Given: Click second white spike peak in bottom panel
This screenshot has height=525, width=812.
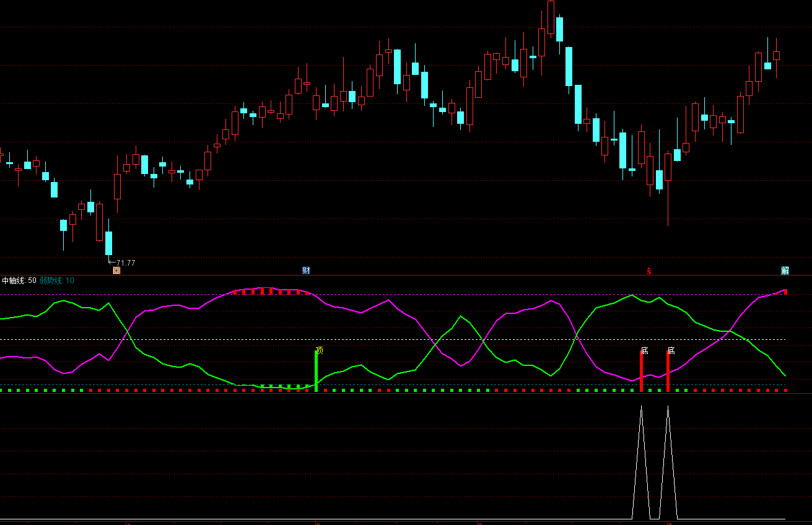Looking at the screenshot, I should 668,407.
